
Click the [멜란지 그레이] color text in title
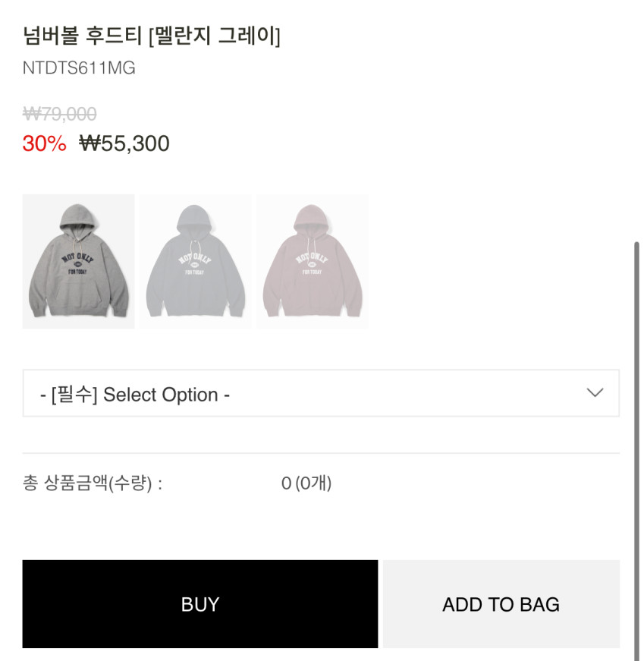(215, 36)
